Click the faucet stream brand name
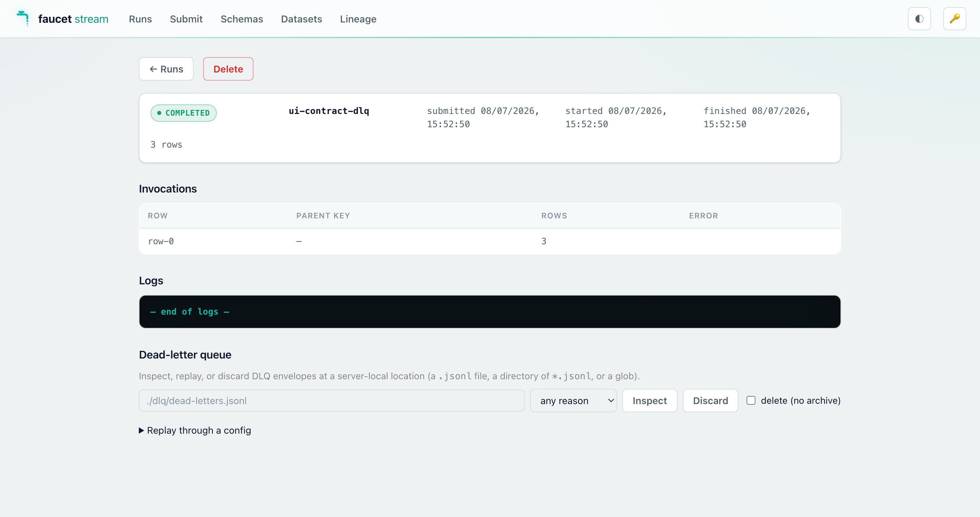 [x=73, y=19]
